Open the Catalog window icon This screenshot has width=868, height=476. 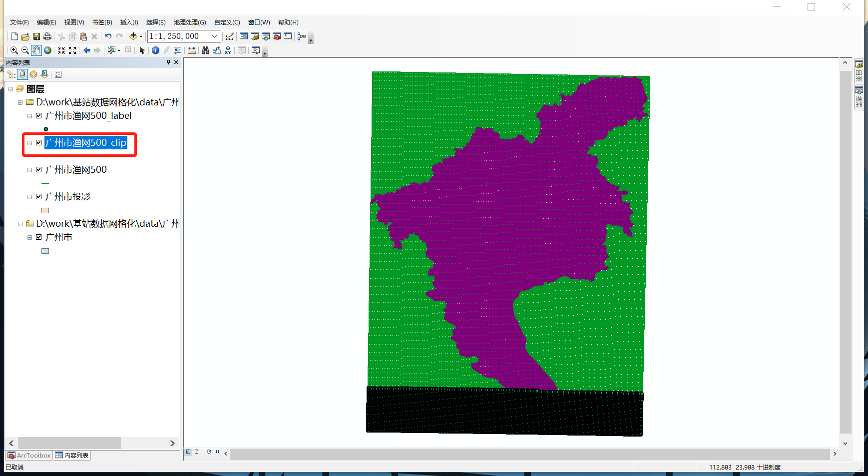click(x=255, y=36)
